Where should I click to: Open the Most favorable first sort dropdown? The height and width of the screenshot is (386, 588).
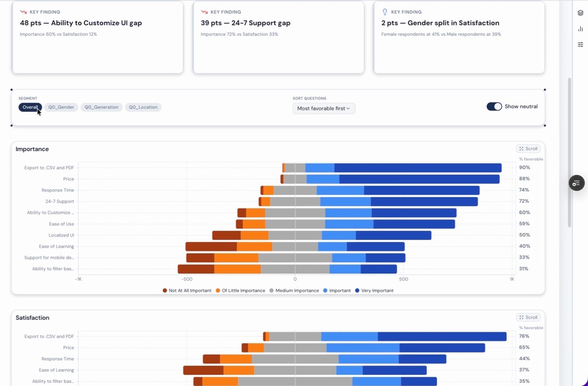324,108
